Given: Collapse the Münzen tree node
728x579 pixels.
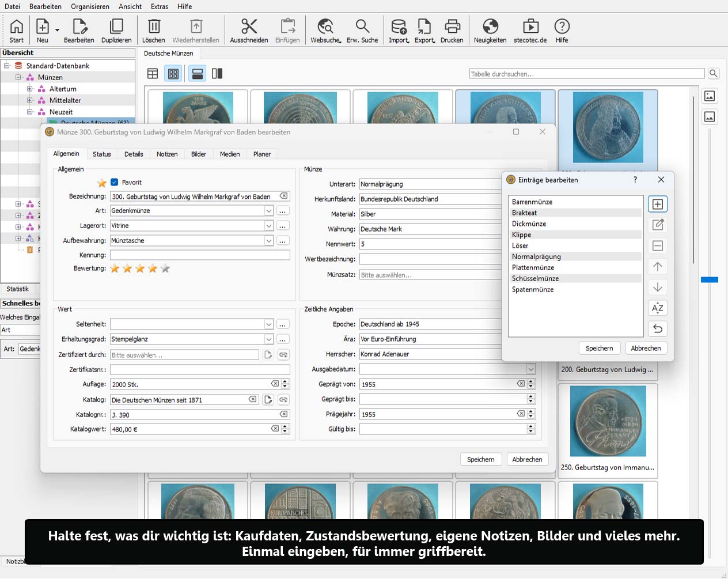Looking at the screenshot, I should pos(18,77).
